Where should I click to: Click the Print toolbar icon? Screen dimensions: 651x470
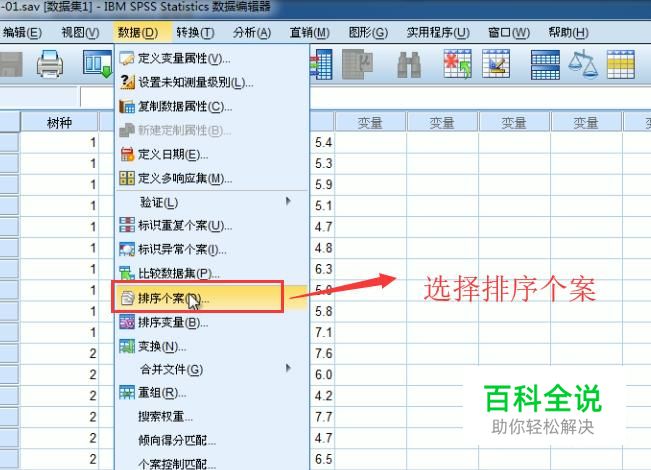click(50, 64)
